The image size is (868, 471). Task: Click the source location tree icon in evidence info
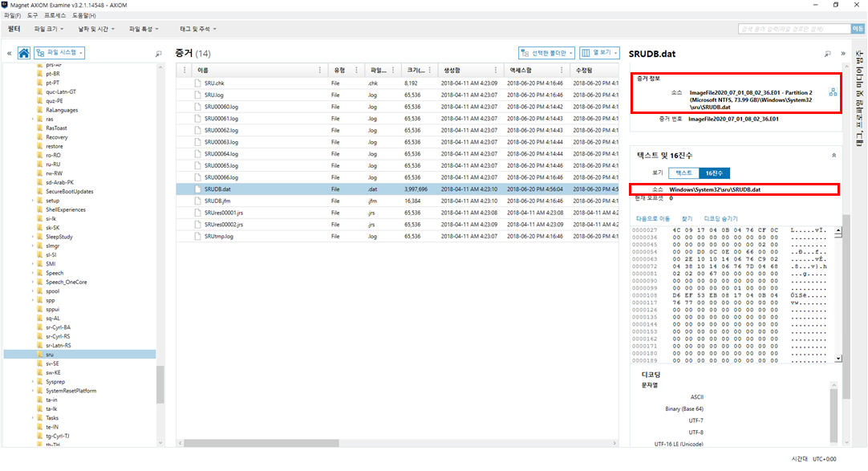[x=833, y=93]
